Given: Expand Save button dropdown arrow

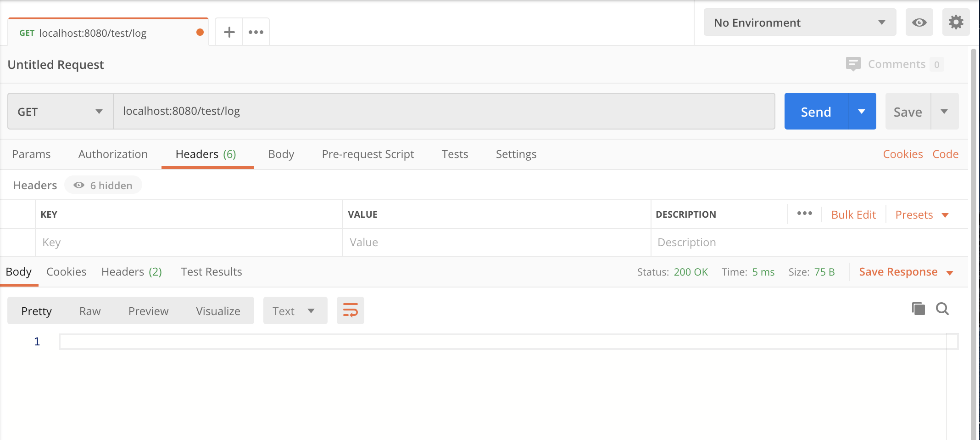Looking at the screenshot, I should click(944, 112).
